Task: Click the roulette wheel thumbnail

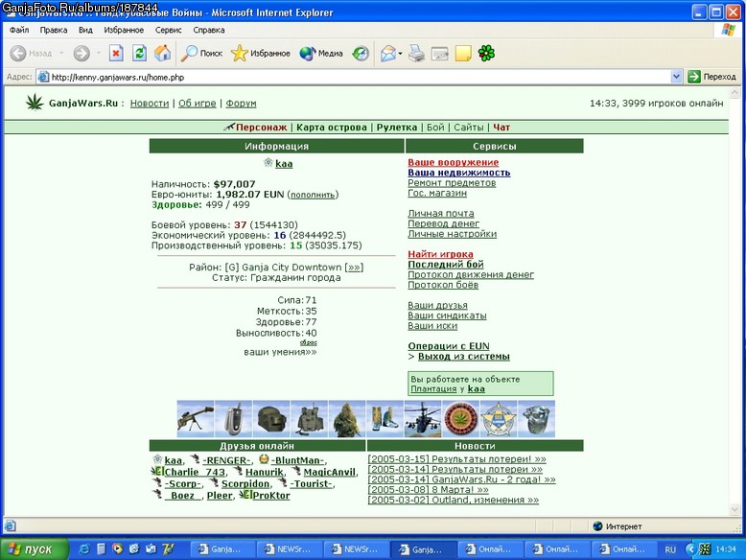Action: click(x=460, y=419)
